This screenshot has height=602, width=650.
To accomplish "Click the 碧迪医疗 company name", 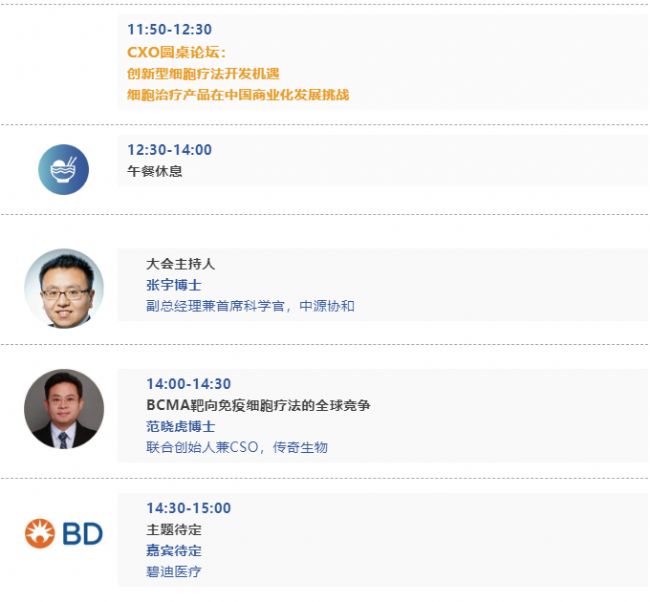I will coord(174,572).
